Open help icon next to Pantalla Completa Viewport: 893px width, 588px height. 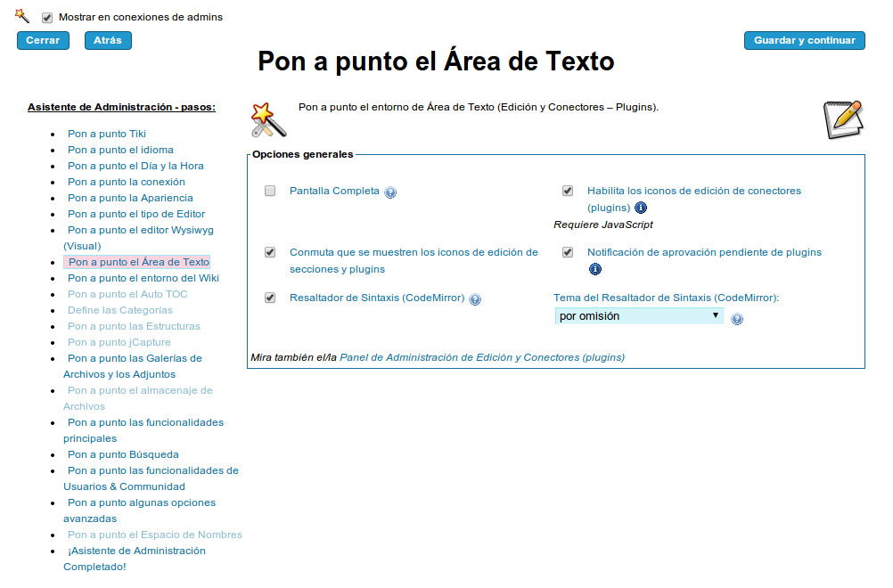(390, 192)
